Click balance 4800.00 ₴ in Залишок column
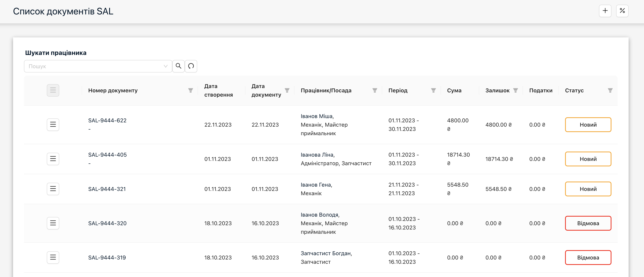Screen dimensions: 644x277 pos(498,125)
